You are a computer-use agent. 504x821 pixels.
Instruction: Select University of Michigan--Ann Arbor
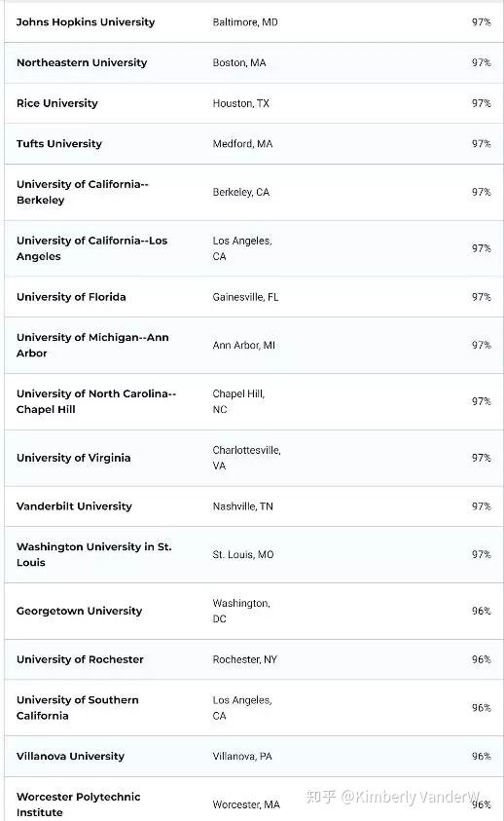tap(92, 345)
